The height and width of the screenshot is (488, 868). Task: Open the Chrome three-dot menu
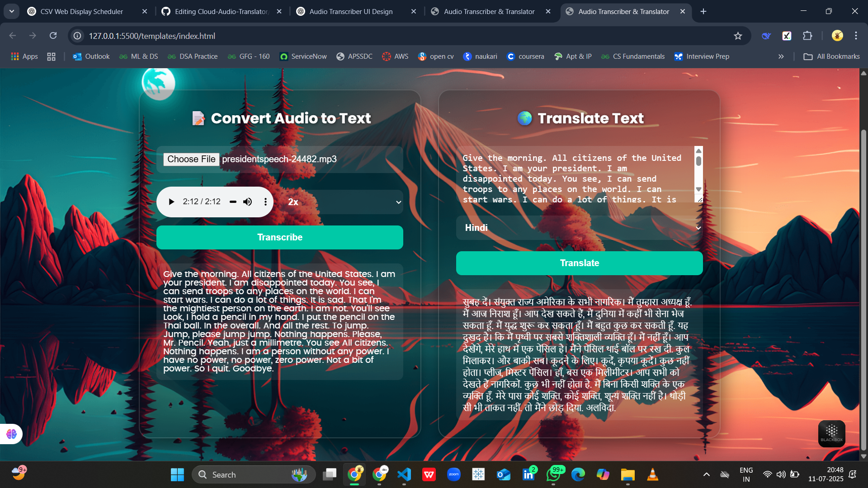tap(856, 36)
